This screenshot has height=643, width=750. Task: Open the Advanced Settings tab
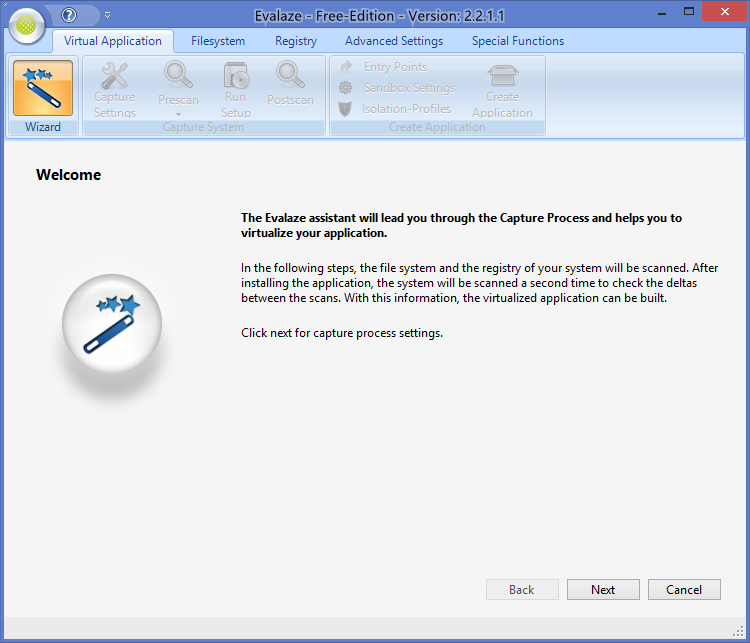tap(394, 41)
